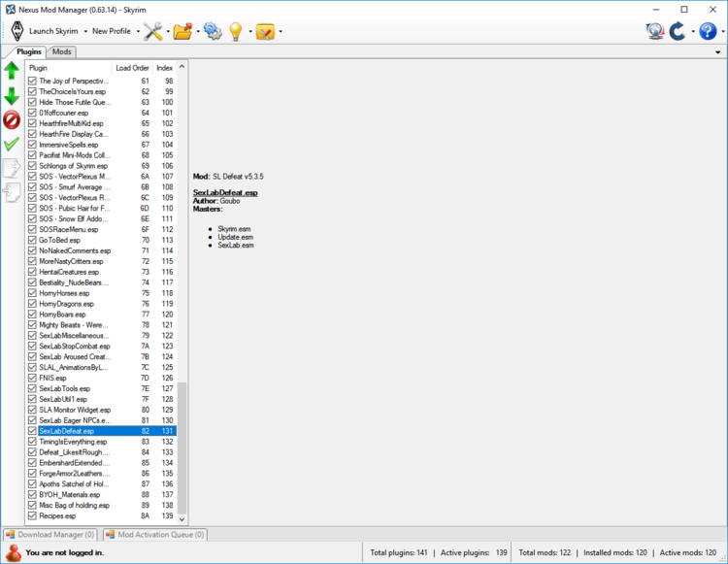Expand the folder icon dropdown arrow
Image resolution: width=728 pixels, height=564 pixels.
coord(198,32)
